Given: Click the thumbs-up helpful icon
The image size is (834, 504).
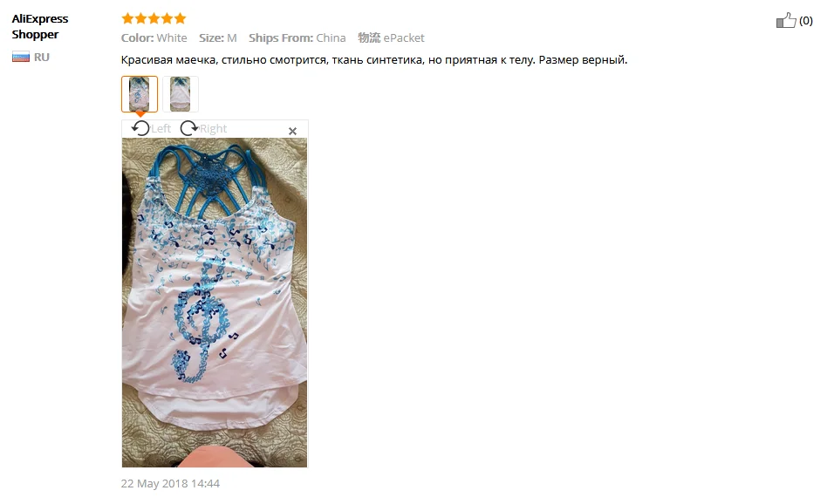Looking at the screenshot, I should 786,20.
